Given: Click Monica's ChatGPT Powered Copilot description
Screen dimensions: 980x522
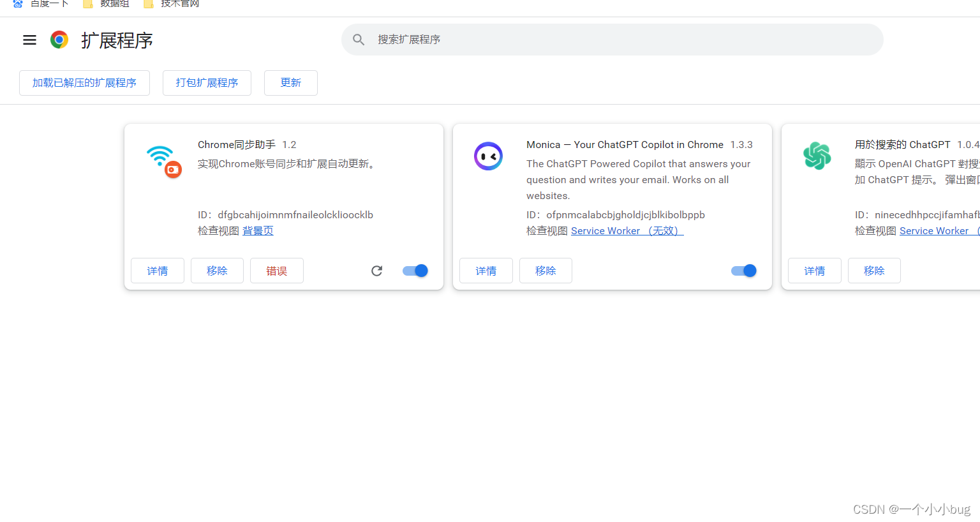Looking at the screenshot, I should [638, 180].
